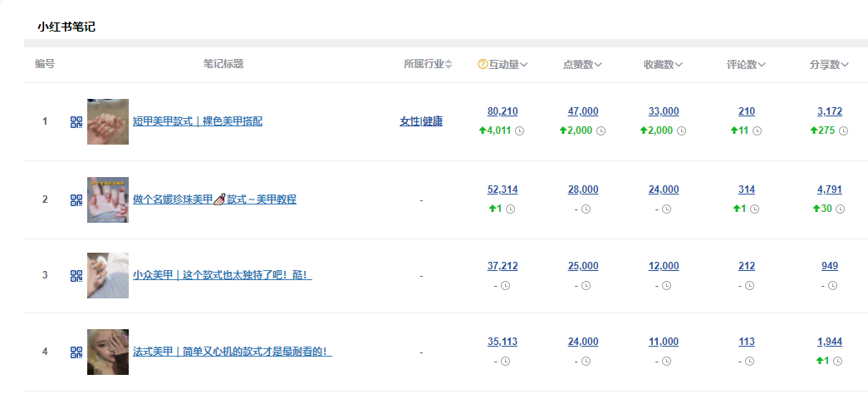This screenshot has width=868, height=394.
Task: Click the 33,000 favorites value
Action: click(x=664, y=111)
